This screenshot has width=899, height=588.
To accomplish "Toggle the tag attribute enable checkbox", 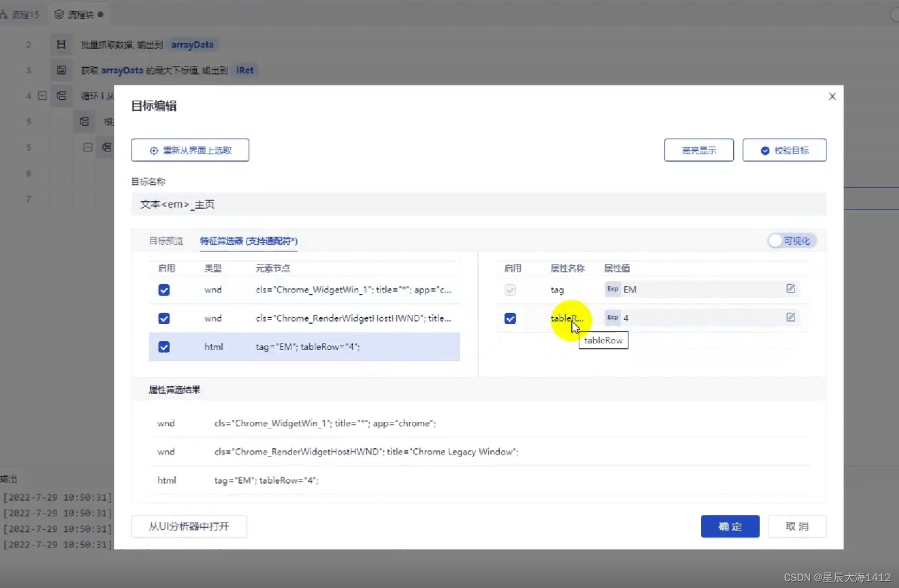I will click(510, 289).
